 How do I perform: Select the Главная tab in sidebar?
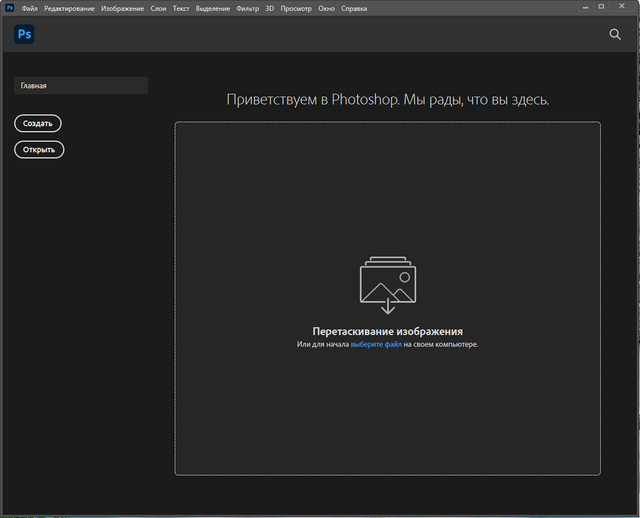tap(81, 86)
